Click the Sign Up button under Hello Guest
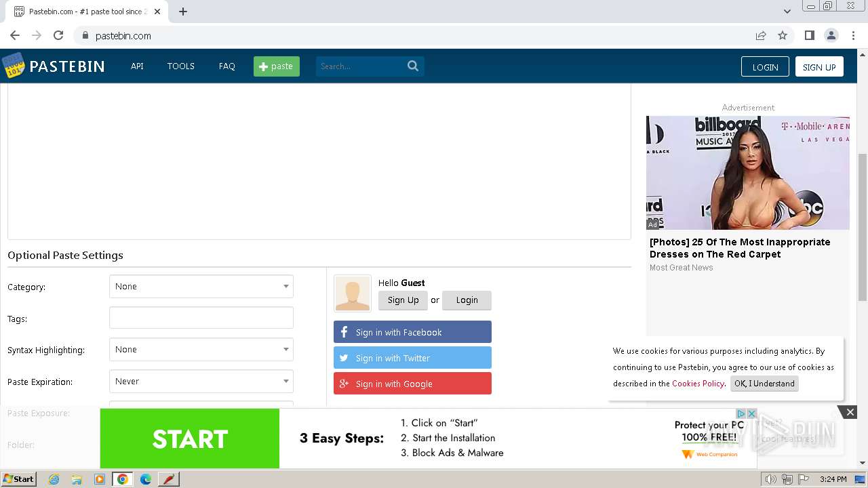868x488 pixels. [x=403, y=300]
